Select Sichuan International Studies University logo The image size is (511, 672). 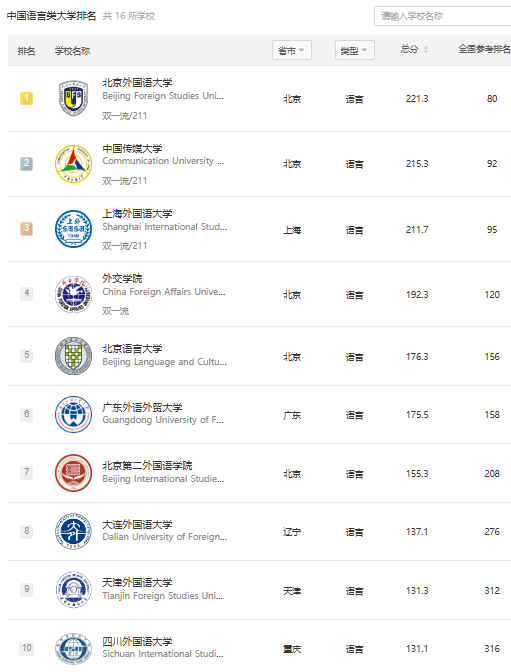pos(73,648)
